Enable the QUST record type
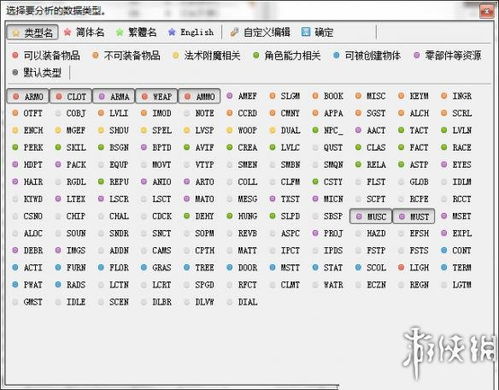This screenshot has height=390, width=499. tap(328, 147)
